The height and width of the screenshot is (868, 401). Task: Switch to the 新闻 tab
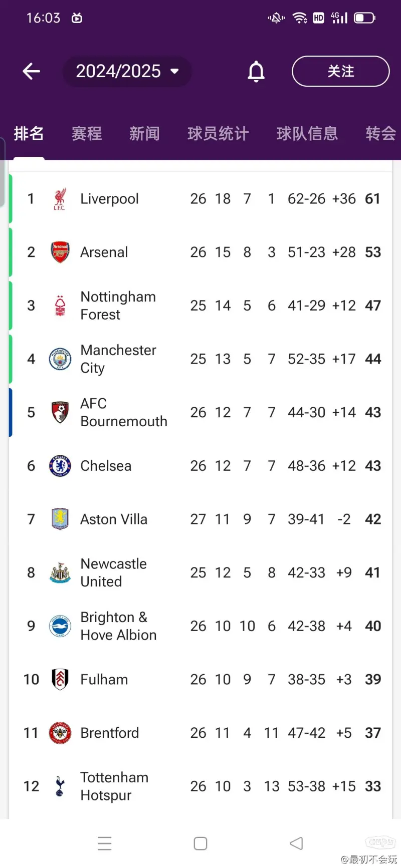144,134
